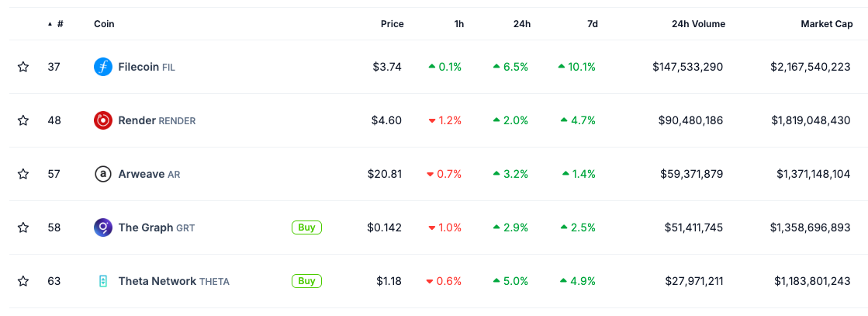Click the Coin column header

tap(104, 24)
